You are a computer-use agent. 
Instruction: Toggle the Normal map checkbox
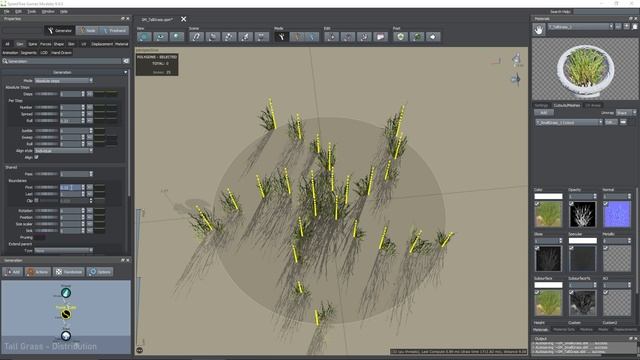tap(606, 204)
